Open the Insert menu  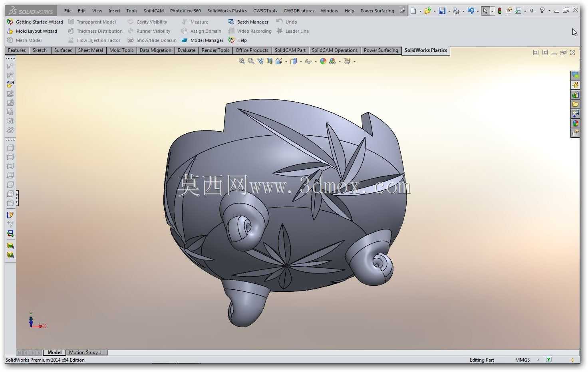114,11
